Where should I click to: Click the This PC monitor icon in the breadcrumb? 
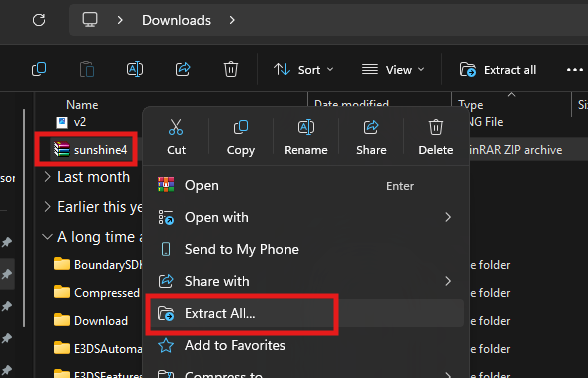[90, 20]
